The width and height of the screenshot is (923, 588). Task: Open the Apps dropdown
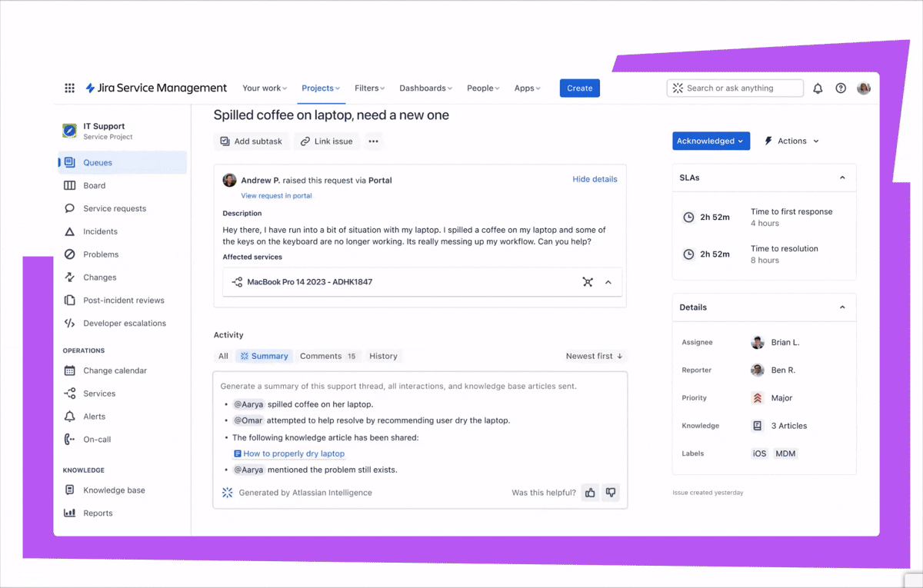click(x=527, y=88)
